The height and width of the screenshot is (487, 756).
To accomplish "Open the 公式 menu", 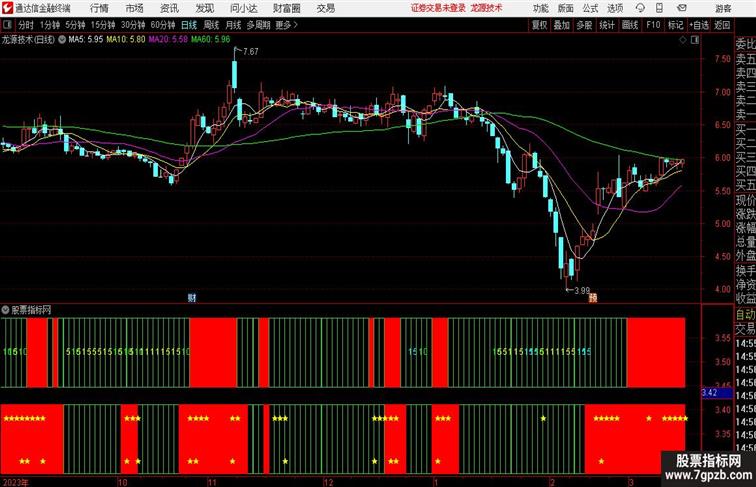I will tap(590, 8).
